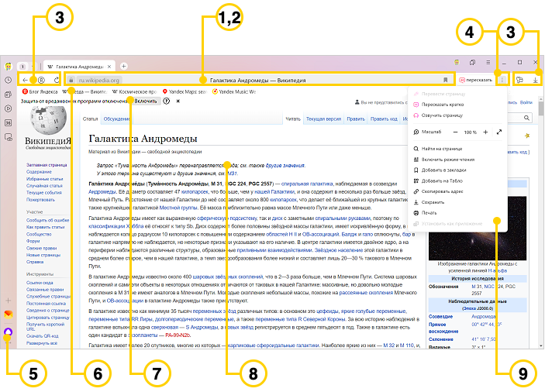Click Включить to enable malware protection
Screen dimensions: 545x392
pos(146,101)
